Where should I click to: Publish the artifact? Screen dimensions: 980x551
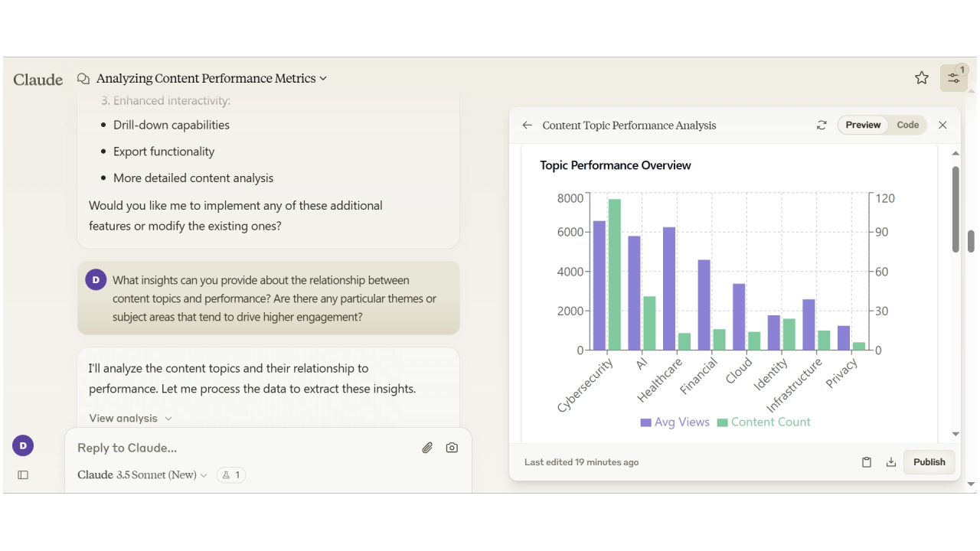click(x=929, y=461)
